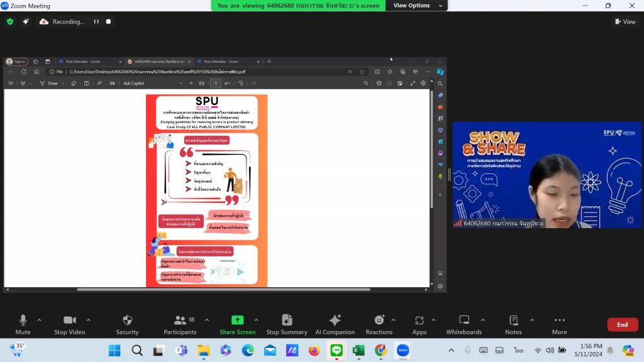Viewport: 644px width, 362px height.
Task: Click the Recording status label
Action: [69, 22]
